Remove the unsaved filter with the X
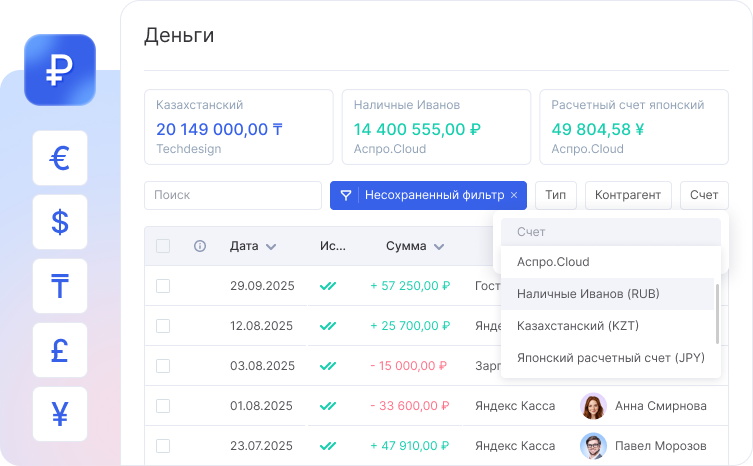This screenshot has height=466, width=753. (x=514, y=195)
